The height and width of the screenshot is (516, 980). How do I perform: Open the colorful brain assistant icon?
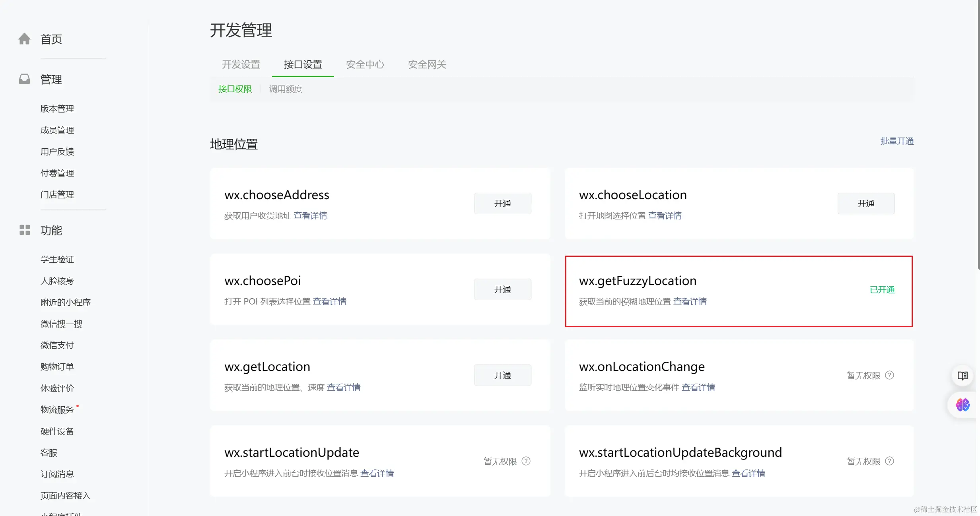coord(962,405)
